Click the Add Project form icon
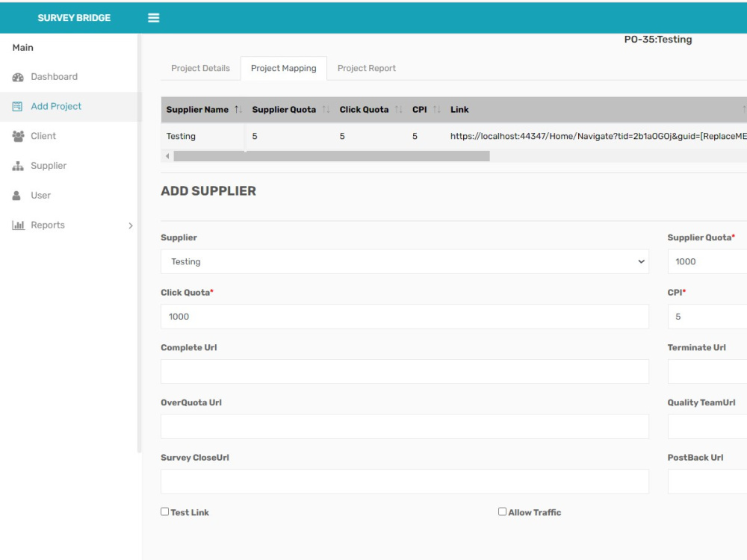Screen dimensions: 747x560 (17, 107)
